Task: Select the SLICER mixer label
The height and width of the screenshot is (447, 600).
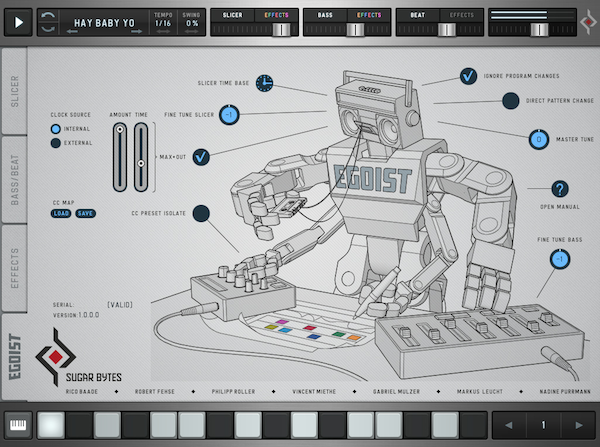Action: pyautogui.click(x=232, y=15)
